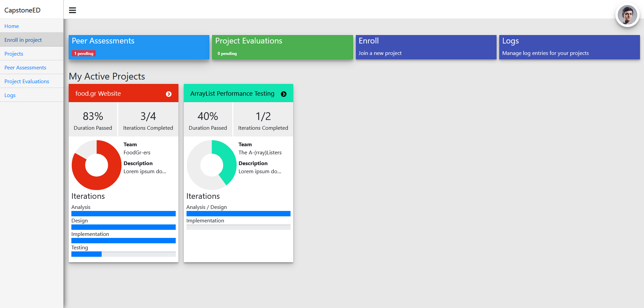
Task: Click the 1 pending badge
Action: click(83, 54)
